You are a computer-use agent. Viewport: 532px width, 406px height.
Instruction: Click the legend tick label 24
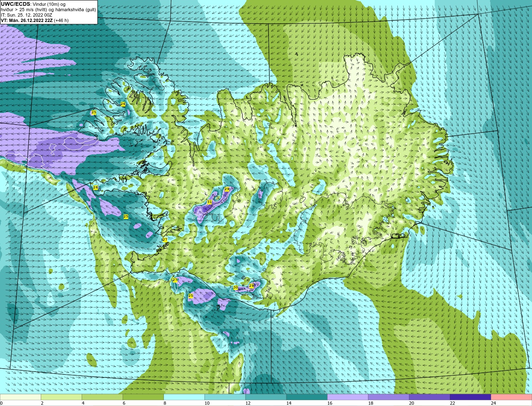point(493,403)
